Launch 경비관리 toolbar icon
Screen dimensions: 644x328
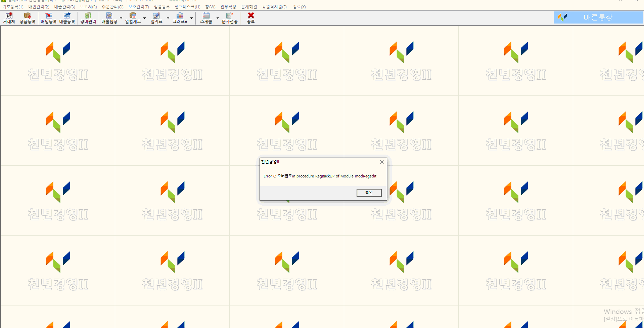pyautogui.click(x=88, y=18)
